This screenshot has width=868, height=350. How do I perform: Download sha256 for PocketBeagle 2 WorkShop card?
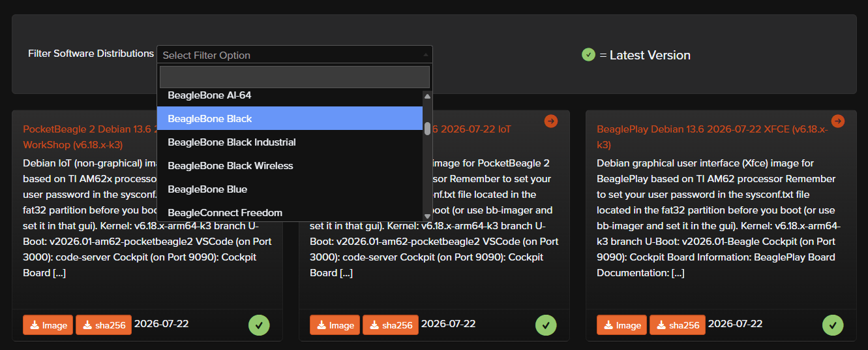pyautogui.click(x=104, y=325)
